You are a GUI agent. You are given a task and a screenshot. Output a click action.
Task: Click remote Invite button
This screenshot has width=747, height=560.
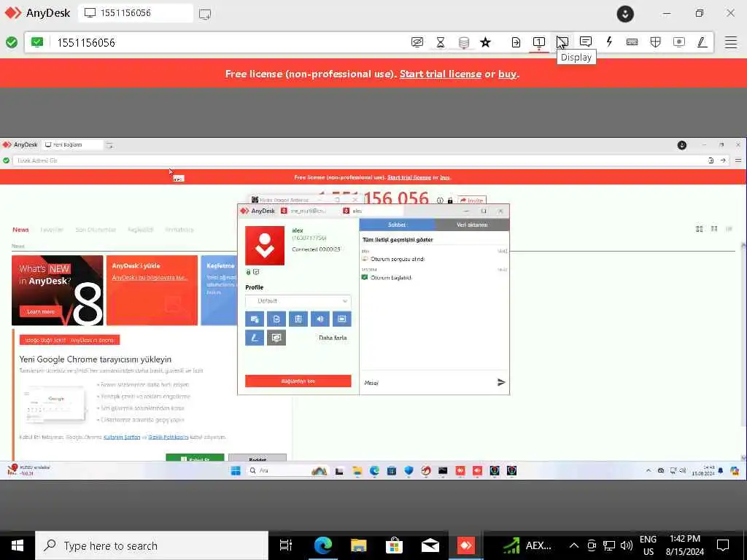(472, 201)
